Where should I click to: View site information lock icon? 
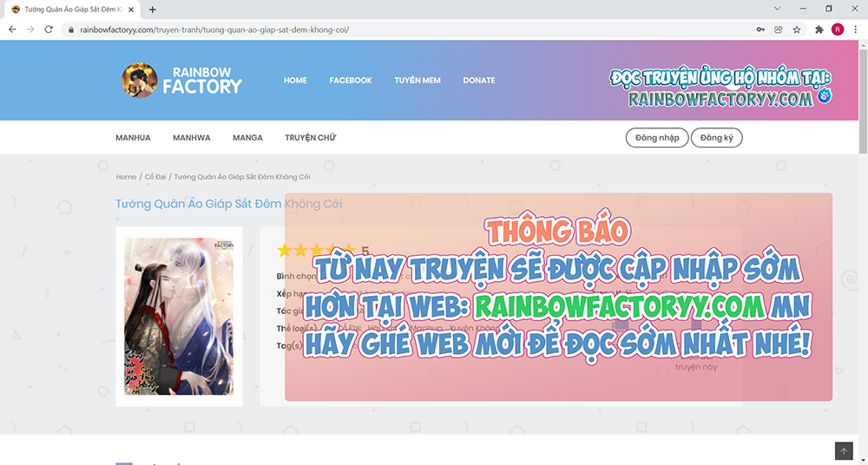pyautogui.click(x=72, y=29)
